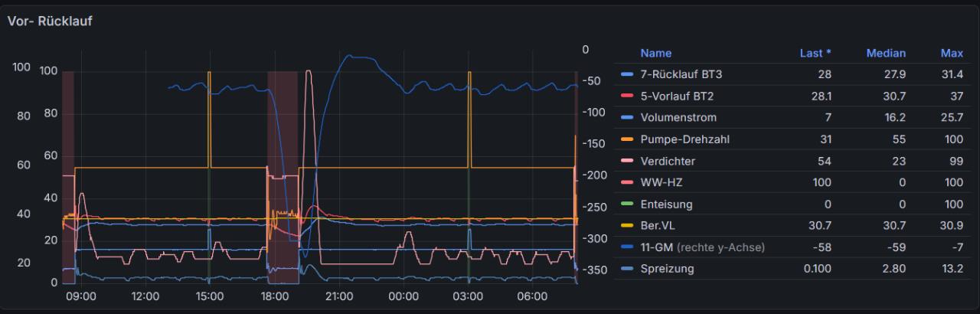Click the Max value 99 for Verdichter
This screenshot has width=980, height=314.
[x=956, y=162]
